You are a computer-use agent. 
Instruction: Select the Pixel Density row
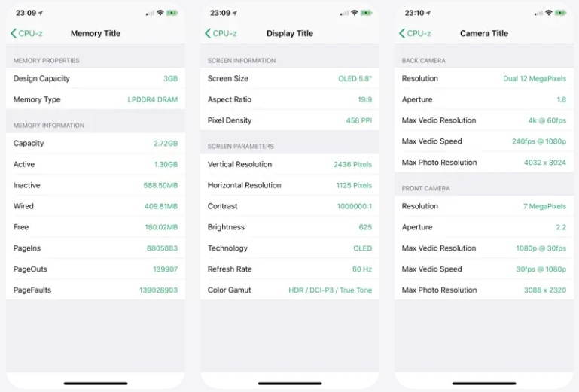(290, 120)
